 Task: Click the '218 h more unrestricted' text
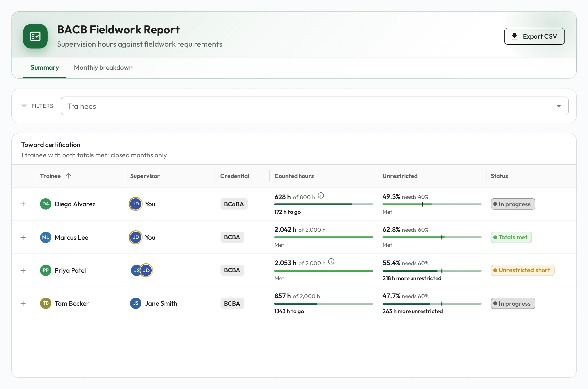412,278
